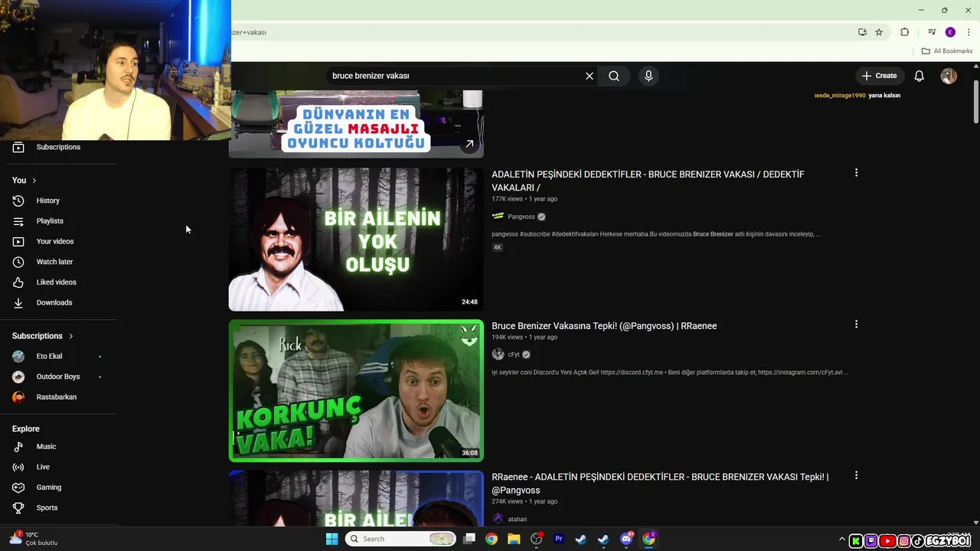This screenshot has width=980, height=551.
Task: Open Chrome extensions puzzle icon
Action: (905, 32)
